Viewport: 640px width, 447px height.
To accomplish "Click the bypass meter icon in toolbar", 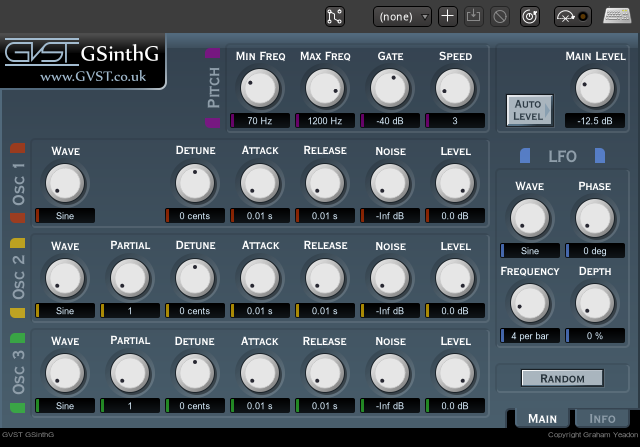I will click(x=572, y=16).
